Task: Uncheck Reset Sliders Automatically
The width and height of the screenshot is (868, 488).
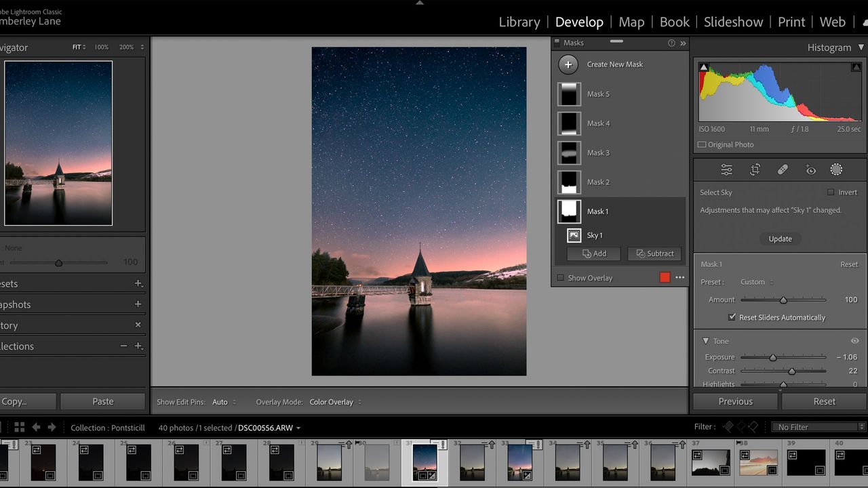Action: click(732, 317)
